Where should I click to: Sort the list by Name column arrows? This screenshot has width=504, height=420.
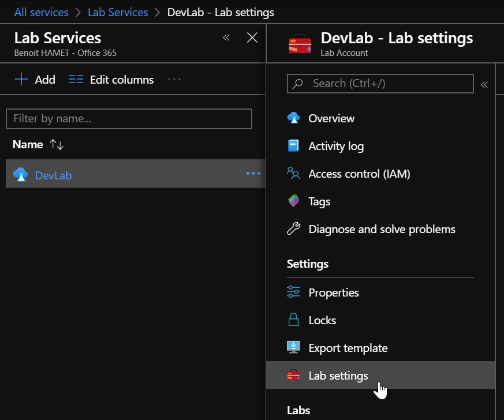(57, 145)
